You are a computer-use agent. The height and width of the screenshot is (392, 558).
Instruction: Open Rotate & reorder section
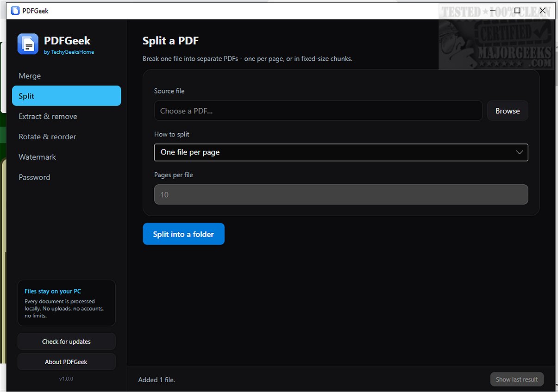[x=67, y=137]
